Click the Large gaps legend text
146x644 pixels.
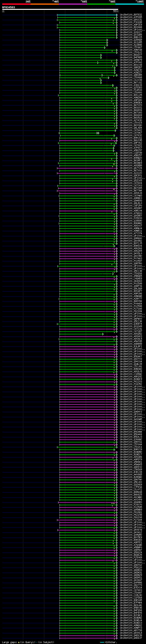(x=10, y=642)
